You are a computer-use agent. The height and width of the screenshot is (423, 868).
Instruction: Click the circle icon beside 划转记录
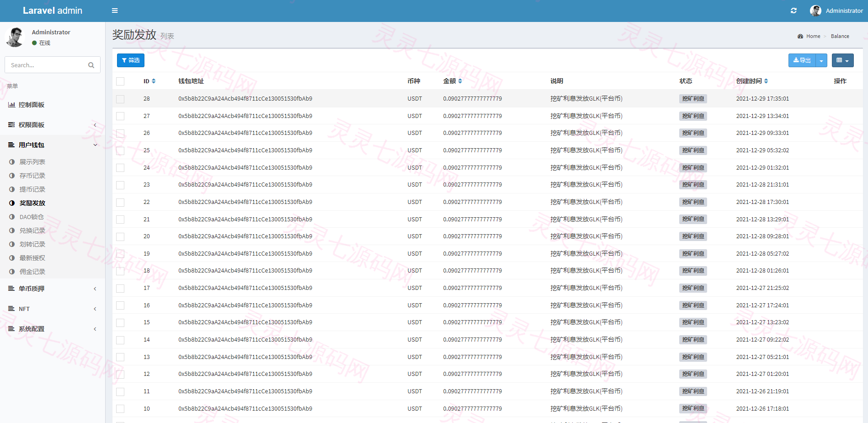(12, 244)
